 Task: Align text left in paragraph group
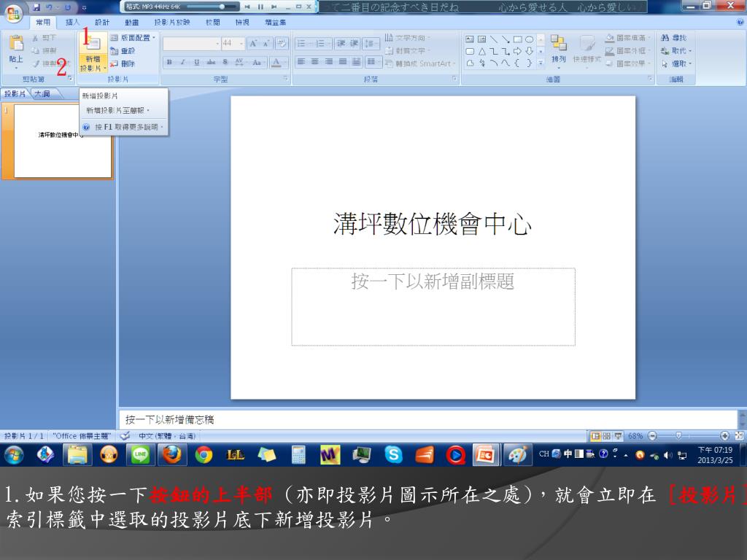pos(301,62)
